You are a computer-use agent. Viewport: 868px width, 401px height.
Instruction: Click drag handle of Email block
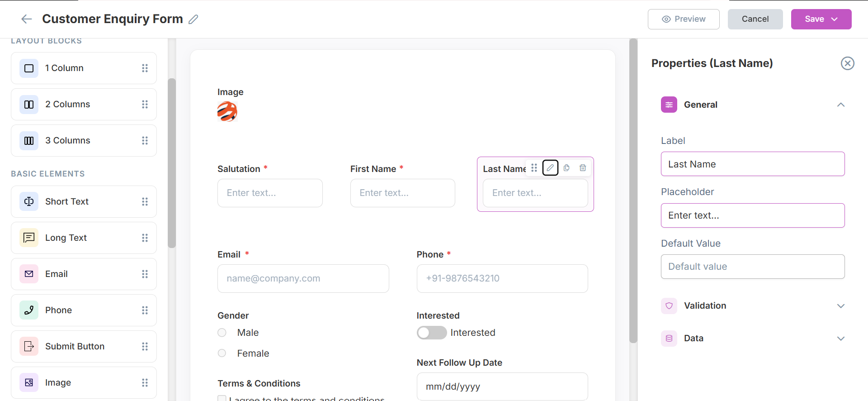coord(145,274)
